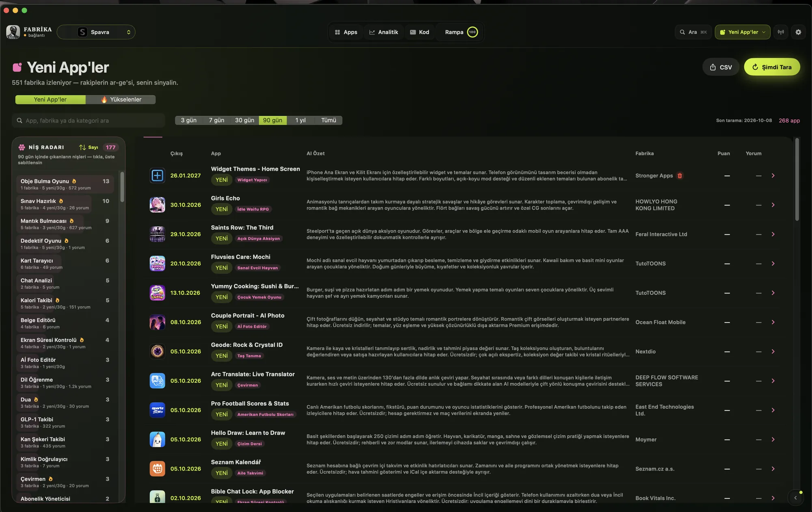The image size is (812, 512).
Task: Click the Hello Draw app icon
Action: coord(157,439)
